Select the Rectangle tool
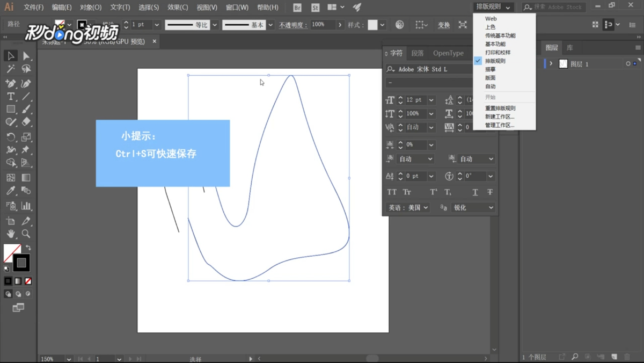Screen dimensions: 644x363 [11, 109]
